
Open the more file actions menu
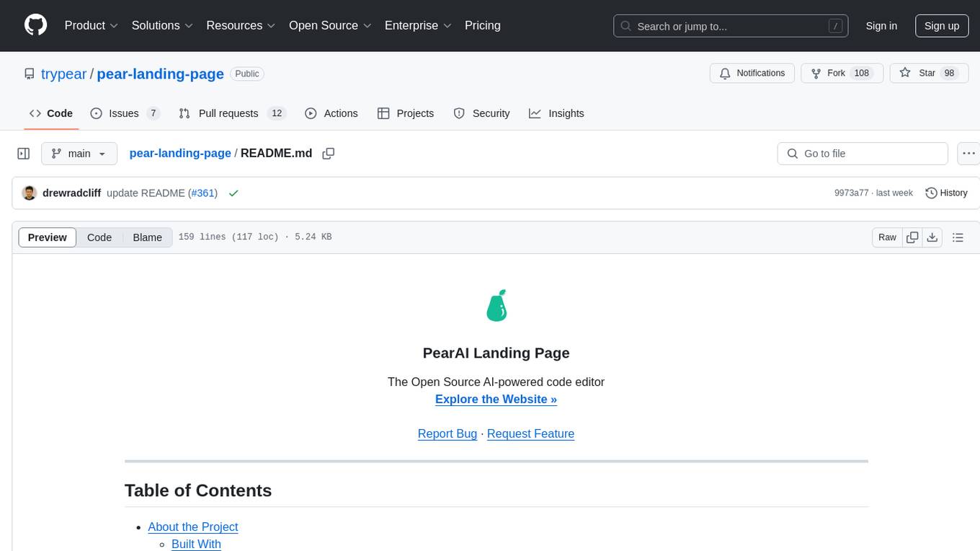[x=968, y=154]
